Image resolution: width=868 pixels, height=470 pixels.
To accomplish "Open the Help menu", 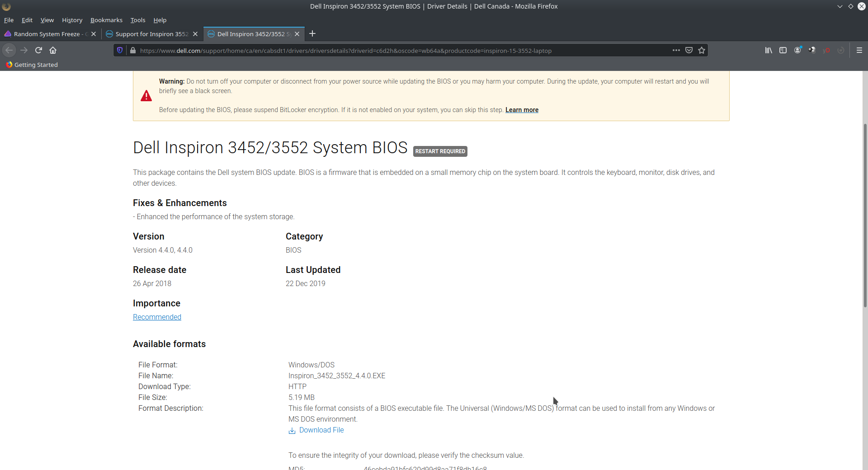I will [x=160, y=20].
